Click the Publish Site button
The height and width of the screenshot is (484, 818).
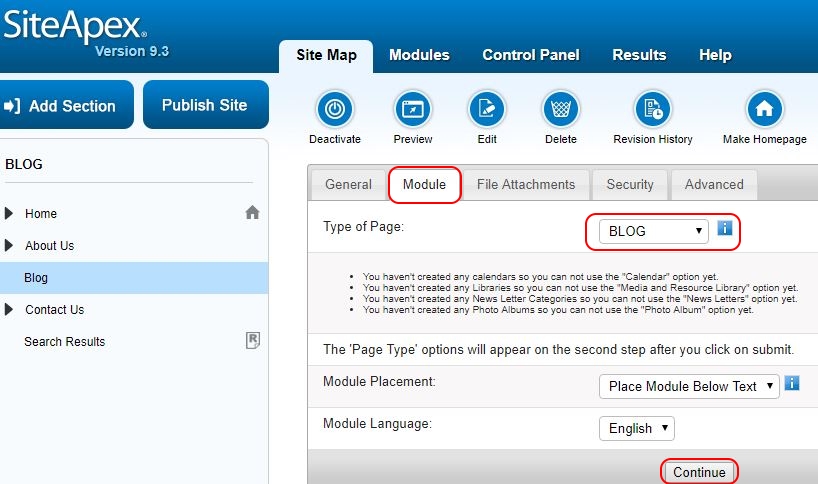point(206,105)
